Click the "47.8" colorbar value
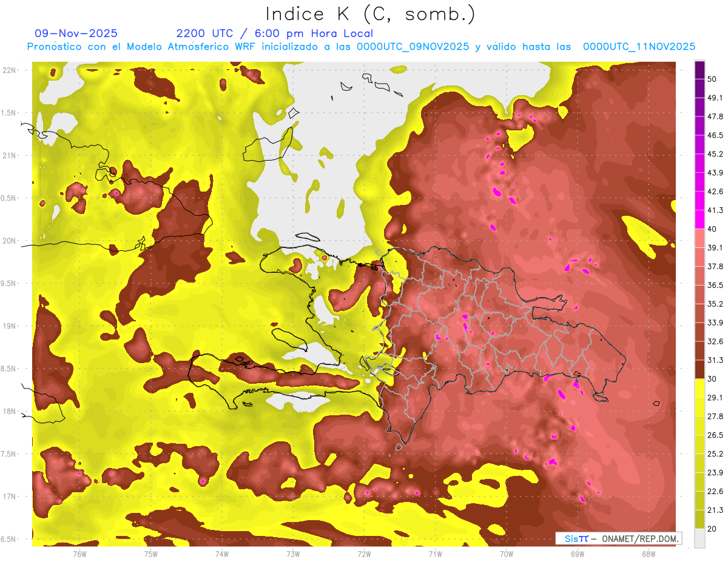Image resolution: width=728 pixels, height=562 pixels. 715,116
